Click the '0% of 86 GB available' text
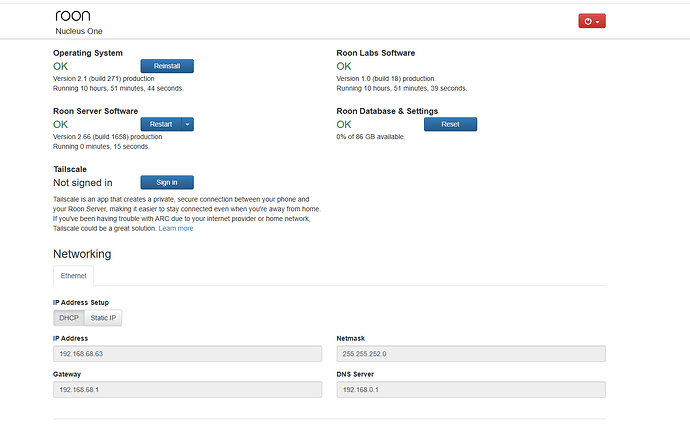The image size is (690, 440). point(371,137)
